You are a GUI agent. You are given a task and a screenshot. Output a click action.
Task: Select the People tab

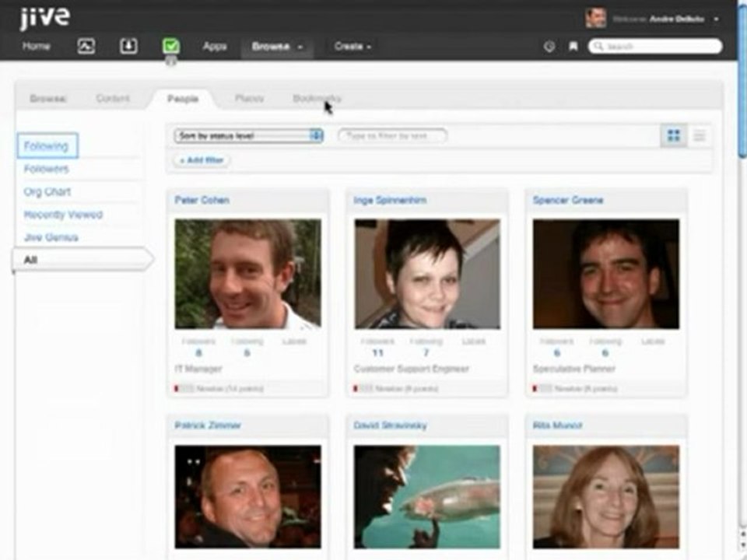[x=183, y=99]
